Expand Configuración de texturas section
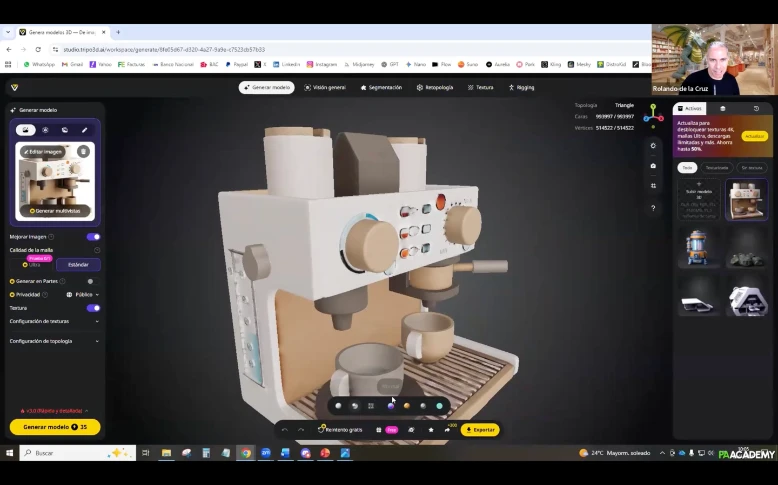 [96, 321]
